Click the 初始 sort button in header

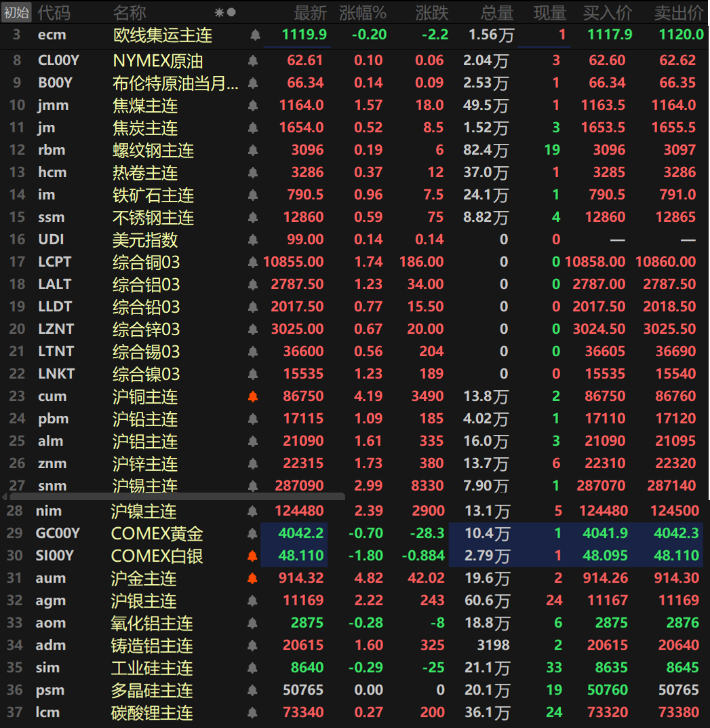click(x=16, y=12)
